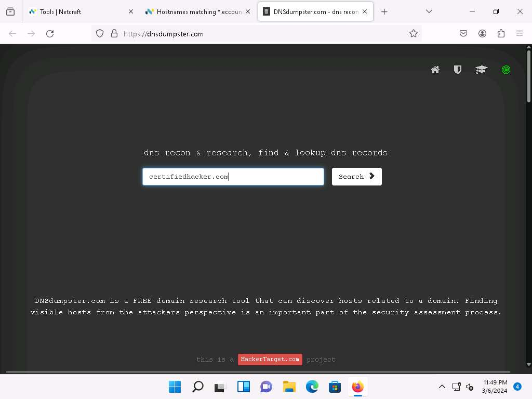Open a new browser tab
Image resolution: width=532 pixels, height=399 pixels.
pos(384,11)
